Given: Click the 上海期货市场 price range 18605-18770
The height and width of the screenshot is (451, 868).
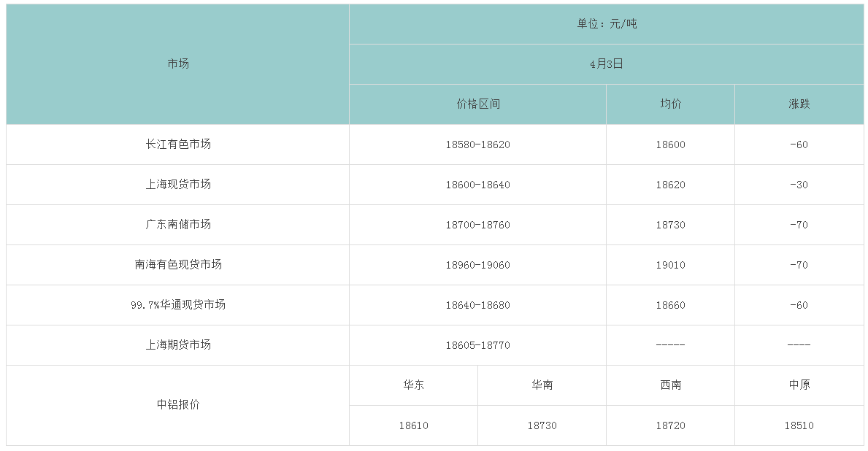Looking at the screenshot, I should click(477, 345).
